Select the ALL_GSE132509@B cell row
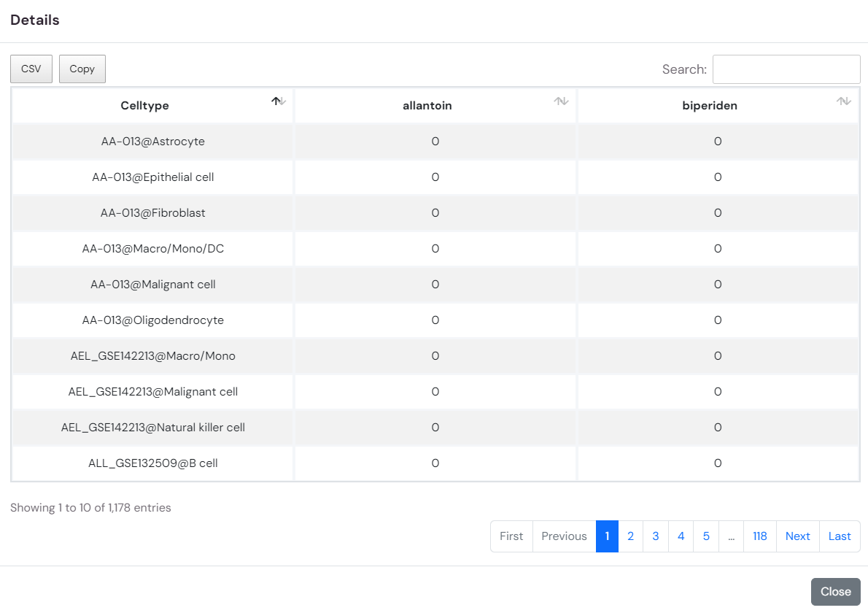 pyautogui.click(x=153, y=463)
